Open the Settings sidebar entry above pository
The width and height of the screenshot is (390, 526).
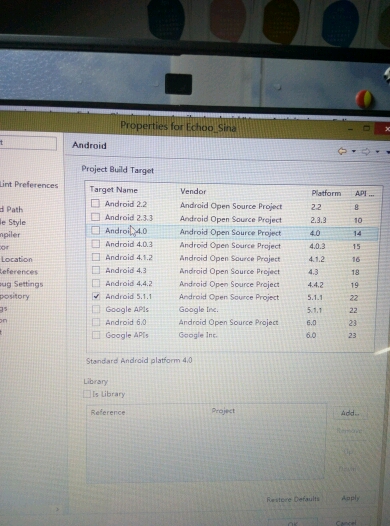click(21, 284)
